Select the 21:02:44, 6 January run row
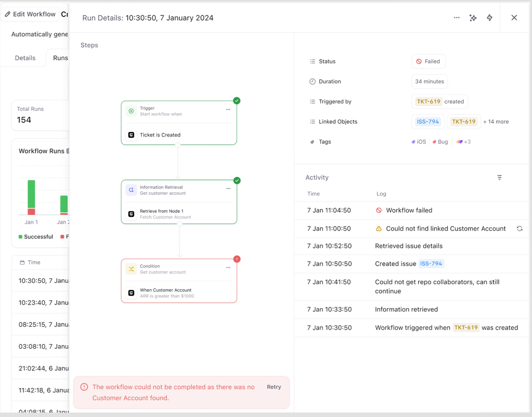 click(41, 368)
